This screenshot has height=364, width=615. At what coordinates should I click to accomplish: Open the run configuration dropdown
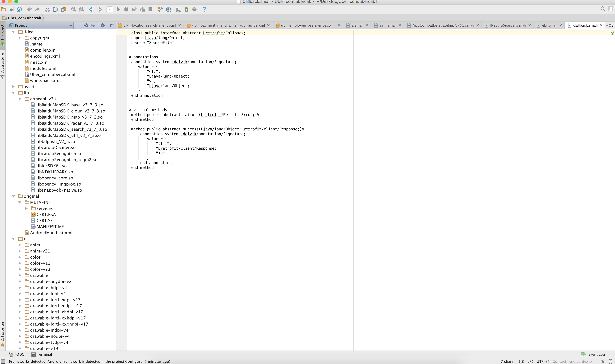[110, 10]
